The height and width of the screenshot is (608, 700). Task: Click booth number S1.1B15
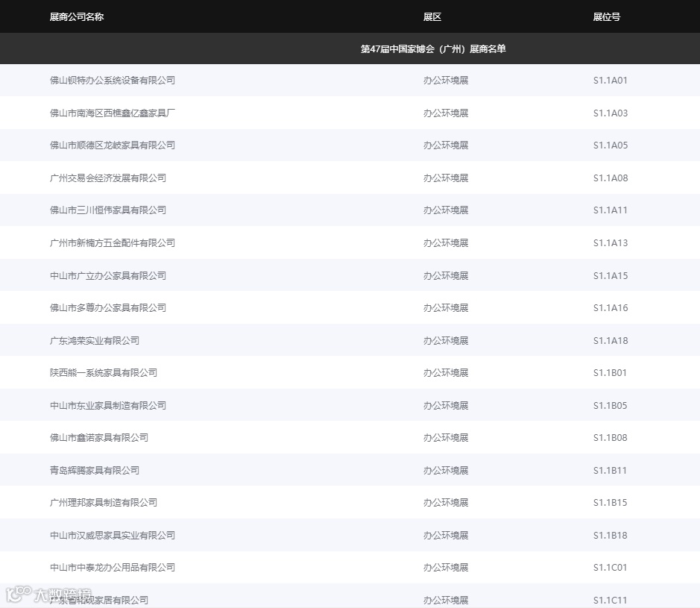click(610, 502)
